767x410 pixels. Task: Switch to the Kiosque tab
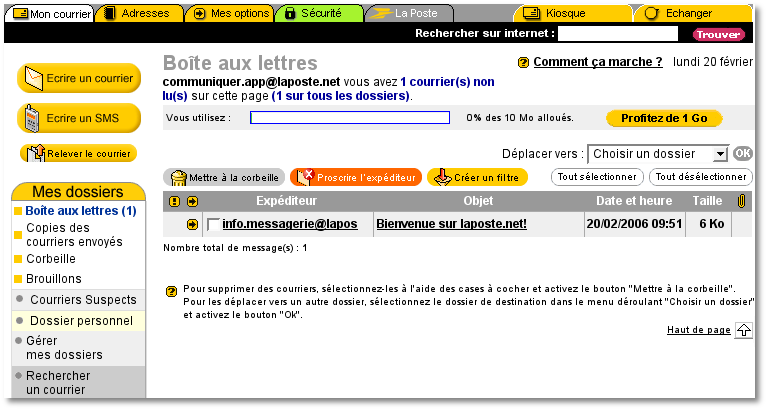572,13
